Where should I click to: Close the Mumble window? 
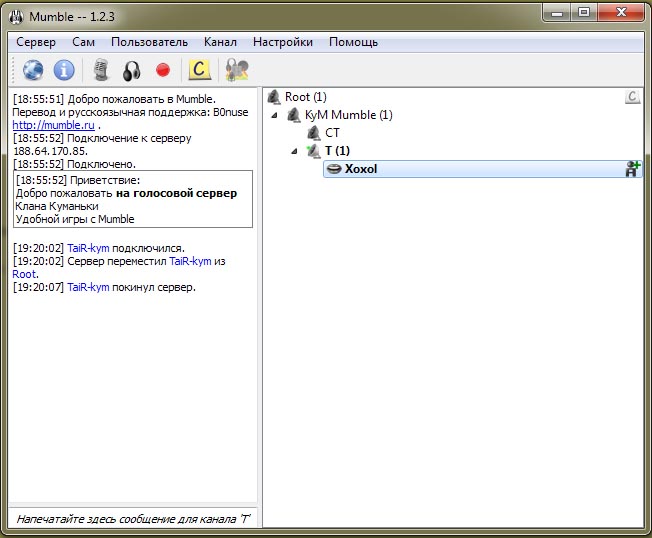[x=621, y=13]
